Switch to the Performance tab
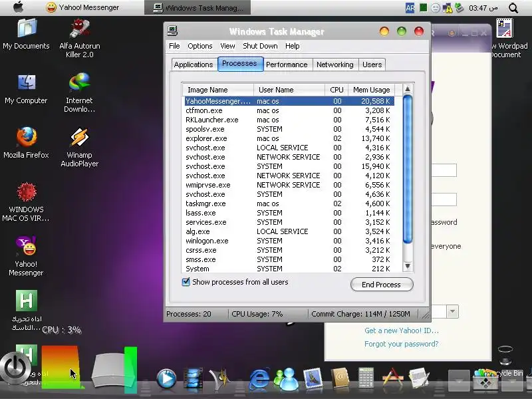 (287, 65)
